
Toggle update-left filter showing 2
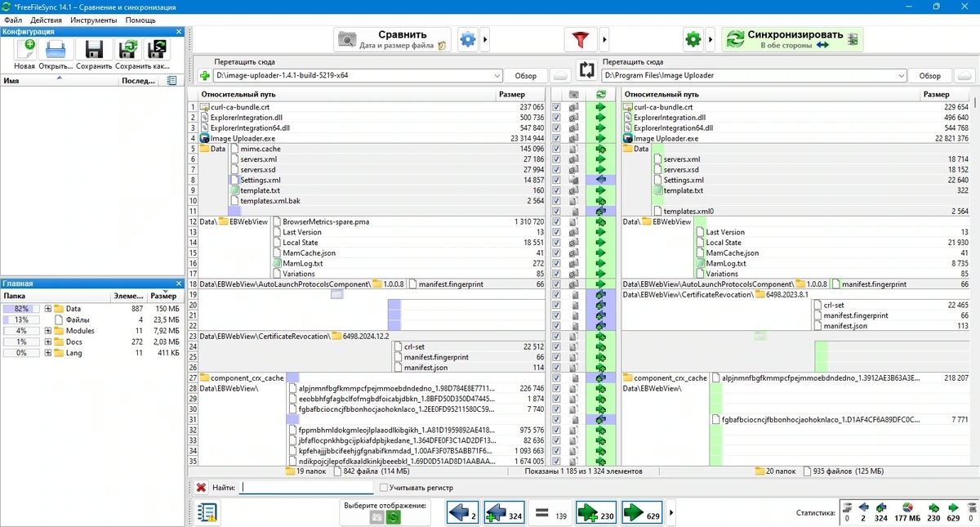coord(463,513)
